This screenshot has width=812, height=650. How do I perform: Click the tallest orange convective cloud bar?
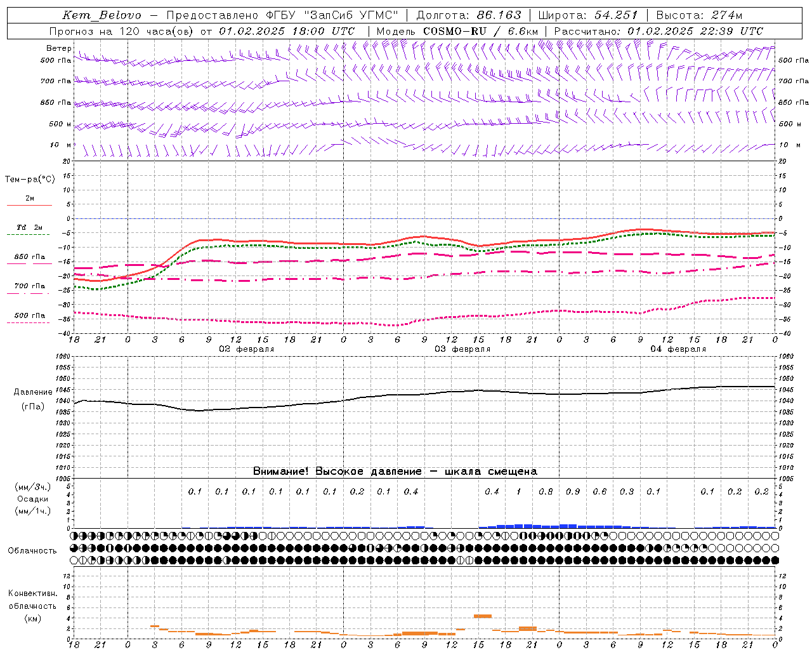coord(483,616)
